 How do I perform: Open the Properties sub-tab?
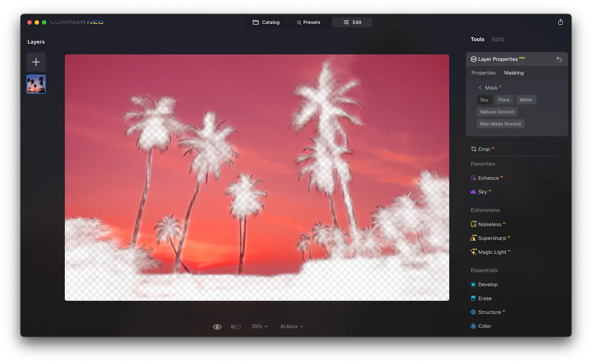click(483, 73)
